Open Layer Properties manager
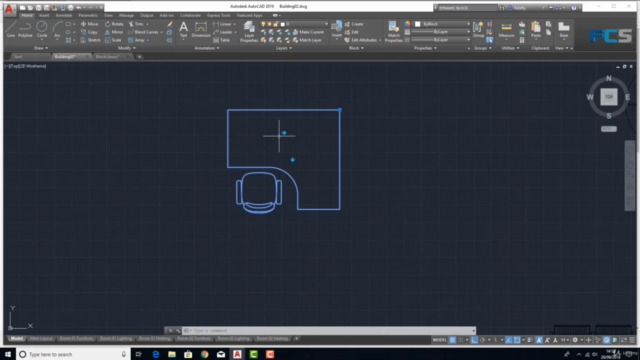The image size is (640, 360). click(249, 31)
